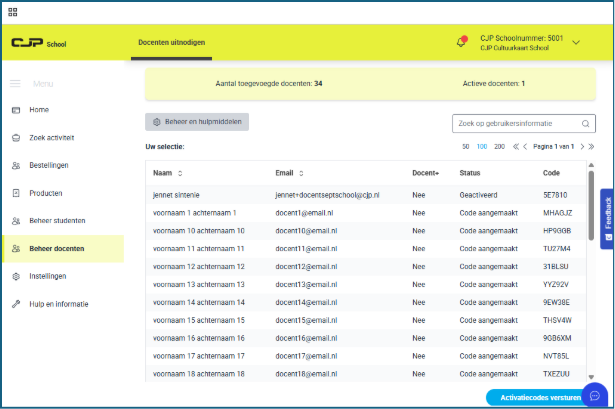Show 200 rows per page
The image size is (615, 409).
(x=499, y=146)
